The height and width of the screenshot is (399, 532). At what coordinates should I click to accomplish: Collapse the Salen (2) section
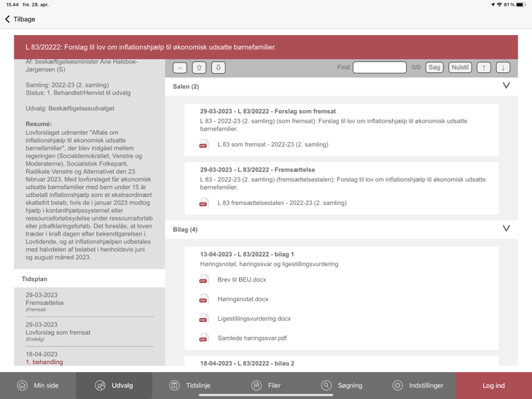pyautogui.click(x=506, y=86)
